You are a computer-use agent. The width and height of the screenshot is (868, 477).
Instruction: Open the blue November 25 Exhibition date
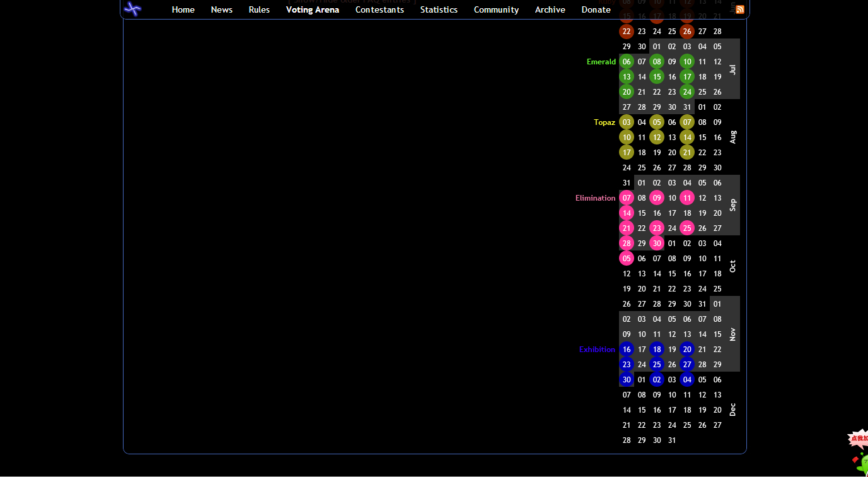(657, 365)
